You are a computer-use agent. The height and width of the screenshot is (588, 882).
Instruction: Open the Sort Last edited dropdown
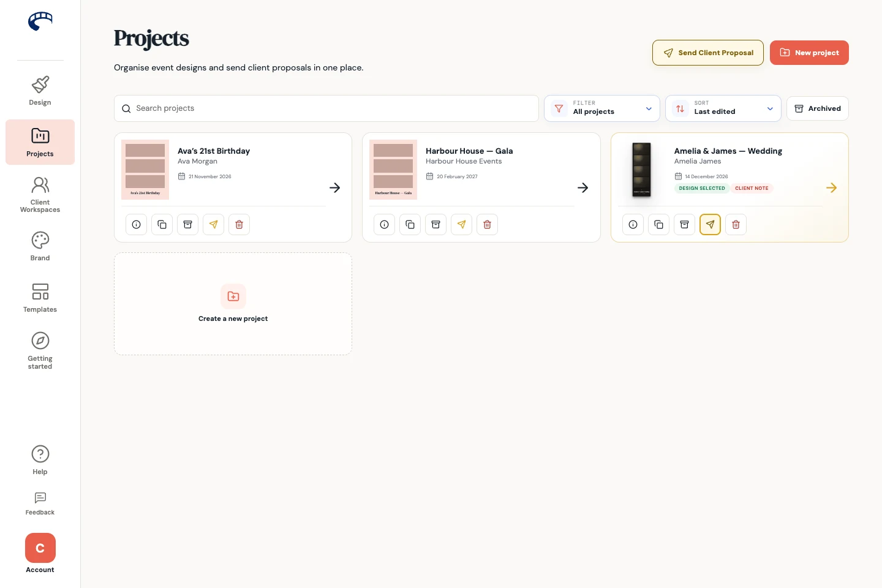[x=723, y=108]
